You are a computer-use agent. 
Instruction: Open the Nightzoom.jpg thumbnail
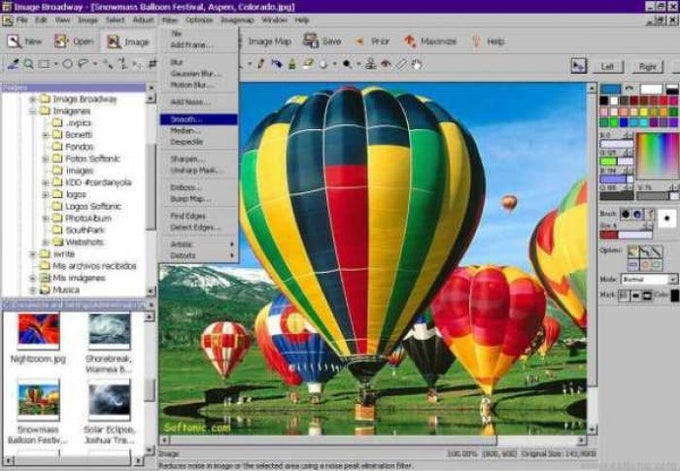click(38, 330)
